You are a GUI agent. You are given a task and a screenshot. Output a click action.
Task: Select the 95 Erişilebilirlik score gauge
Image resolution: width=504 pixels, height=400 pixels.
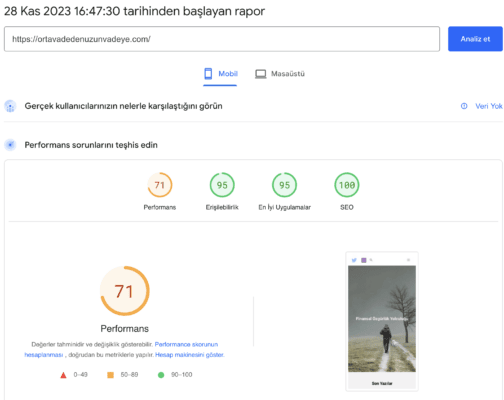coord(222,185)
